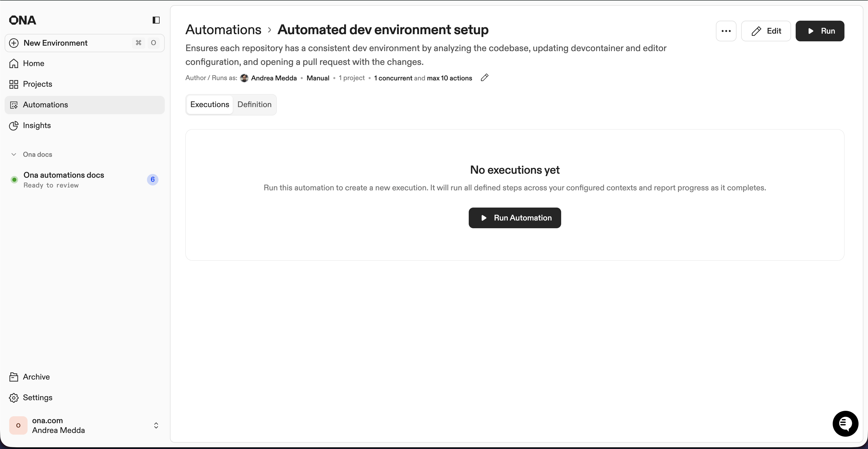Switch to the Definition tab
The width and height of the screenshot is (868, 449).
pos(254,104)
